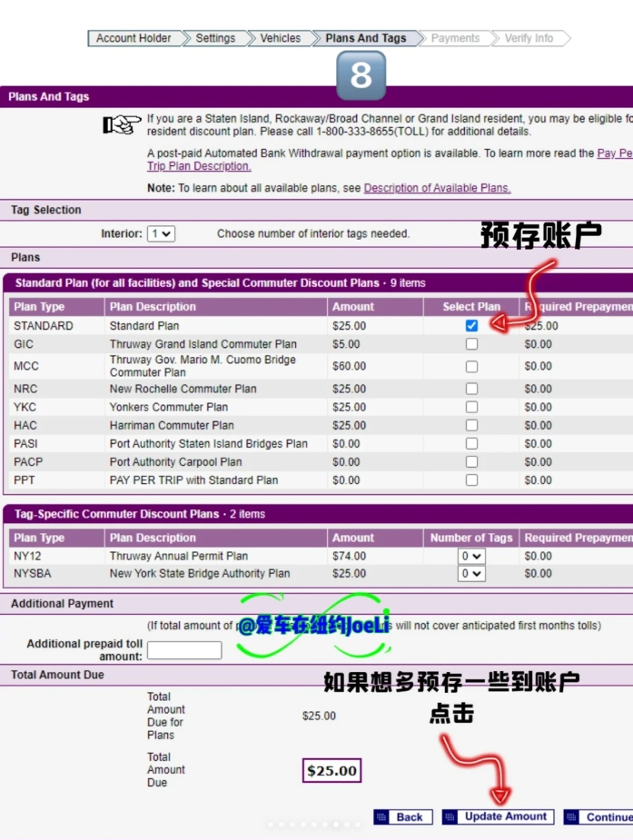Click 'New York State Bridge Authority Plan' text

pyautogui.click(x=200, y=574)
